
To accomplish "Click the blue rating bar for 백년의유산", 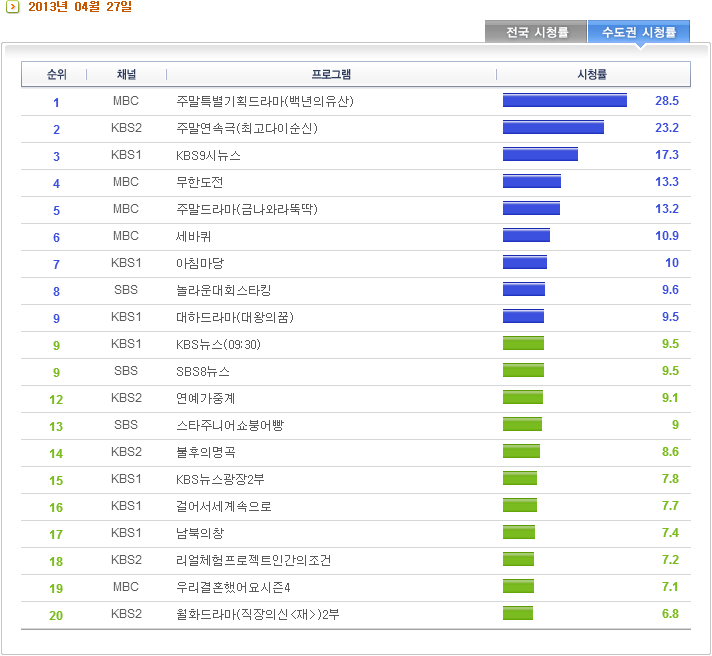I will pos(565,100).
